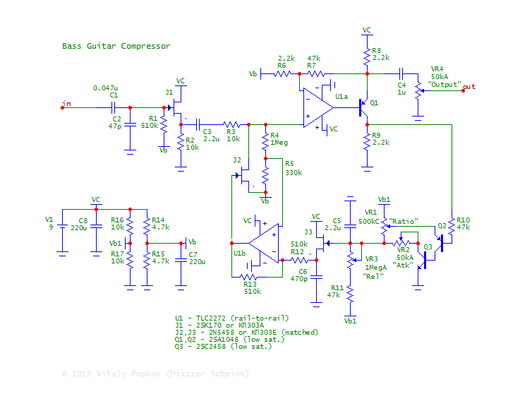Select the R8 2.2k resistor
The width and height of the screenshot is (532, 411).
tap(367, 54)
